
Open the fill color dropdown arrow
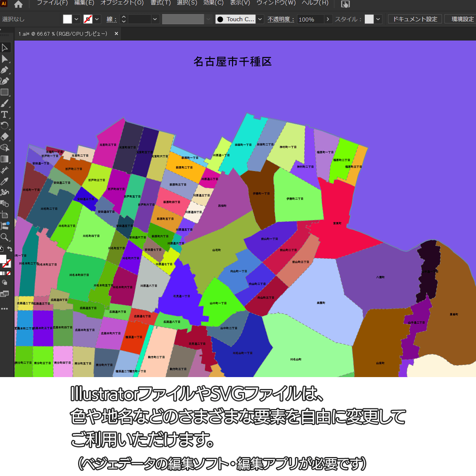[x=77, y=19]
